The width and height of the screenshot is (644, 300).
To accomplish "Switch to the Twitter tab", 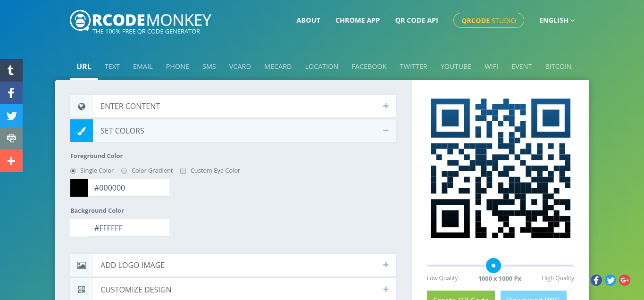I will coord(414,67).
